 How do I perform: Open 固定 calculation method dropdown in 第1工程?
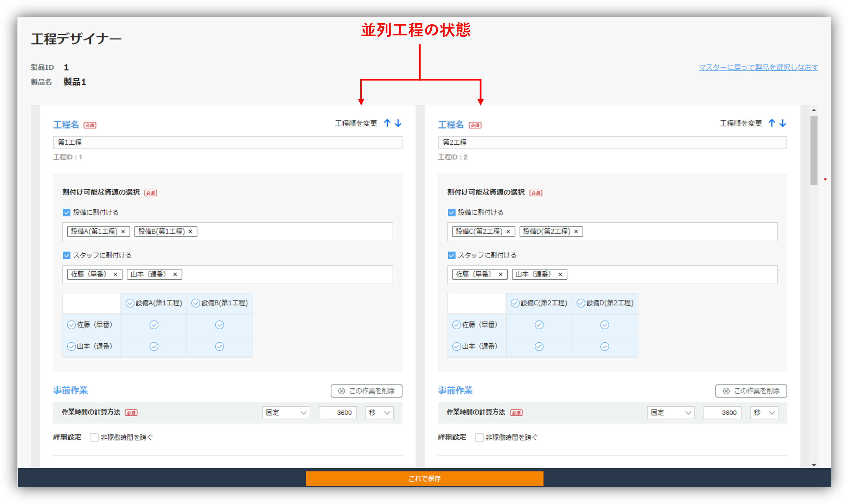(x=286, y=413)
